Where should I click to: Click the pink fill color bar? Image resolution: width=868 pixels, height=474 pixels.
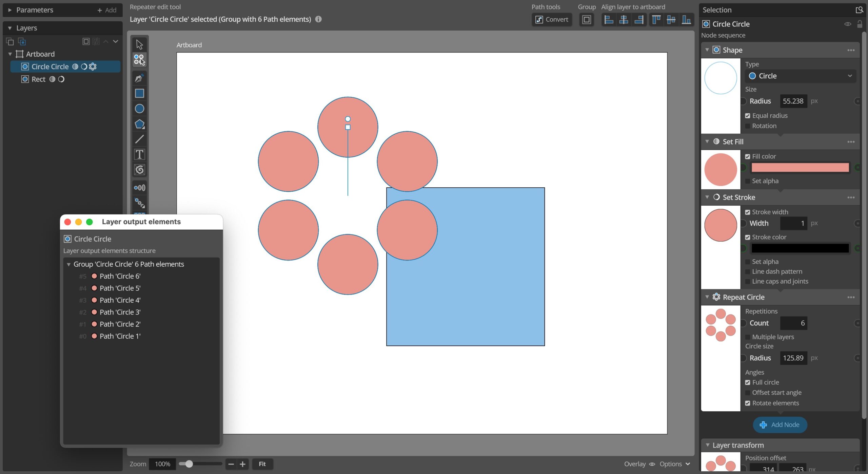tap(800, 167)
